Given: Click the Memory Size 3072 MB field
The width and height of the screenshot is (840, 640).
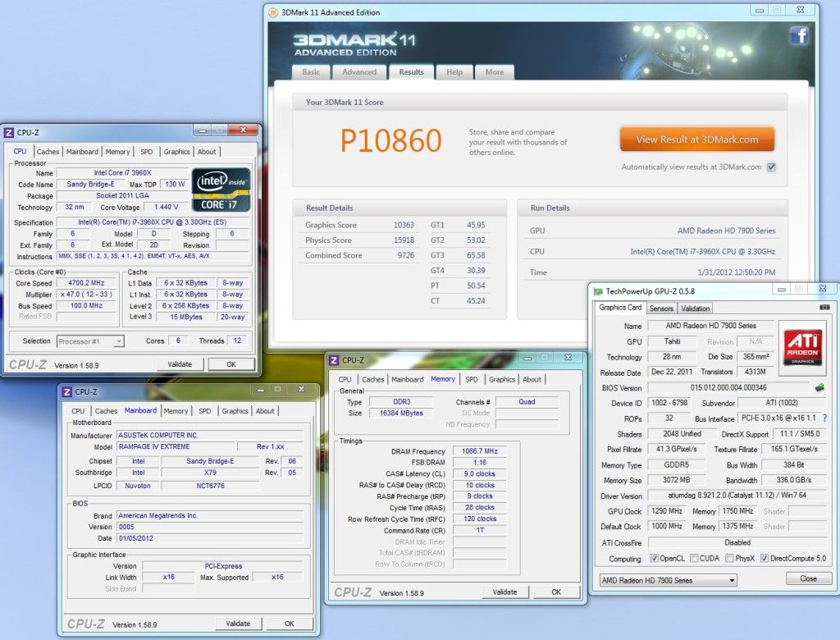Looking at the screenshot, I should click(x=677, y=480).
